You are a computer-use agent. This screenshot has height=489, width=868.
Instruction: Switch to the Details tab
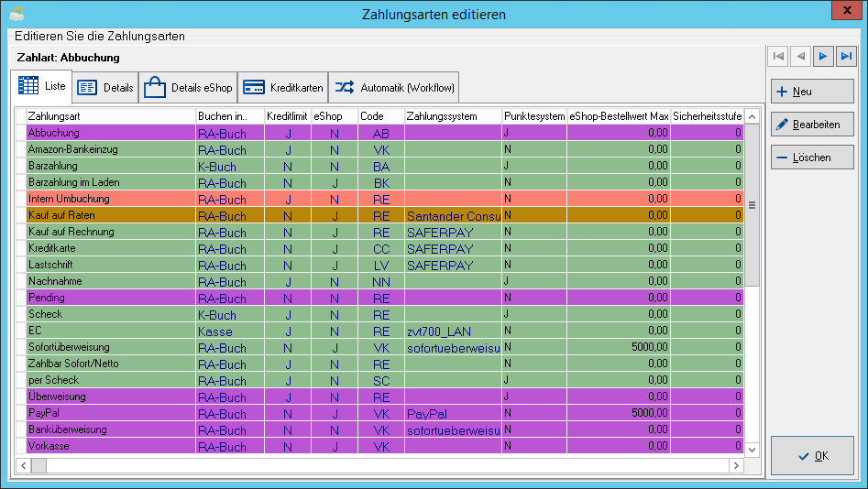click(105, 87)
